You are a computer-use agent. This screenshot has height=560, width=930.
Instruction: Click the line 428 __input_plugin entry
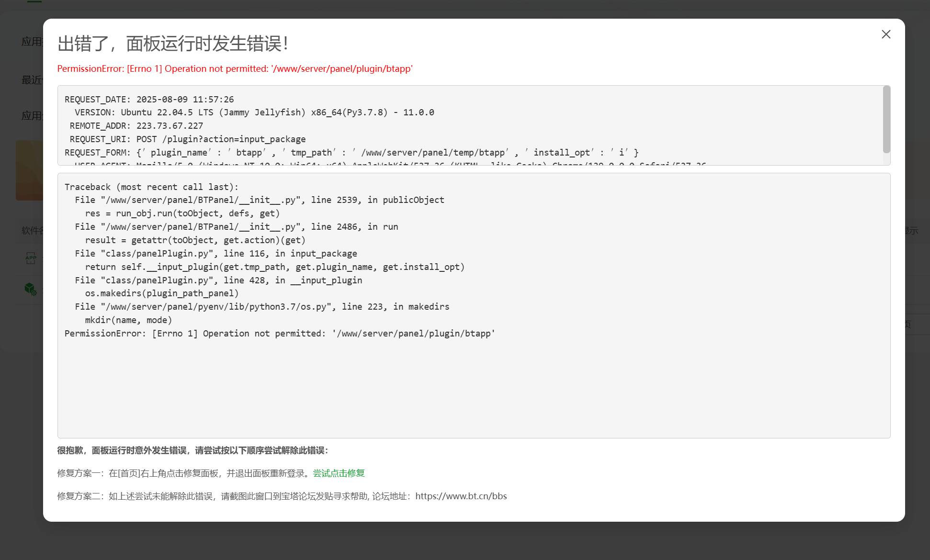218,280
